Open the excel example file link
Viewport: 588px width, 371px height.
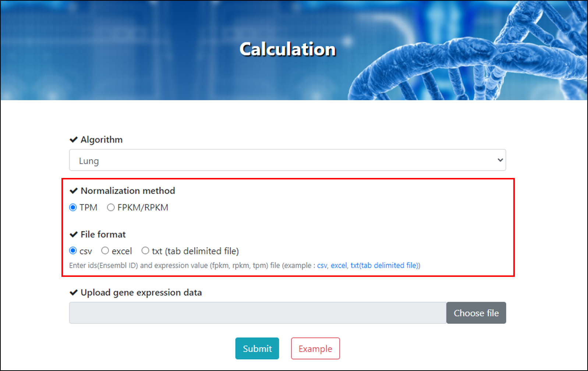[339, 265]
